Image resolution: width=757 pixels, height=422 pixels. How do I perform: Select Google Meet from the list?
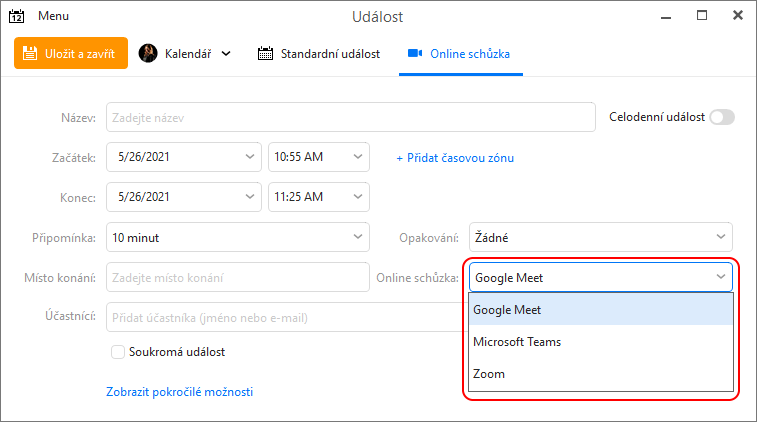[601, 309]
